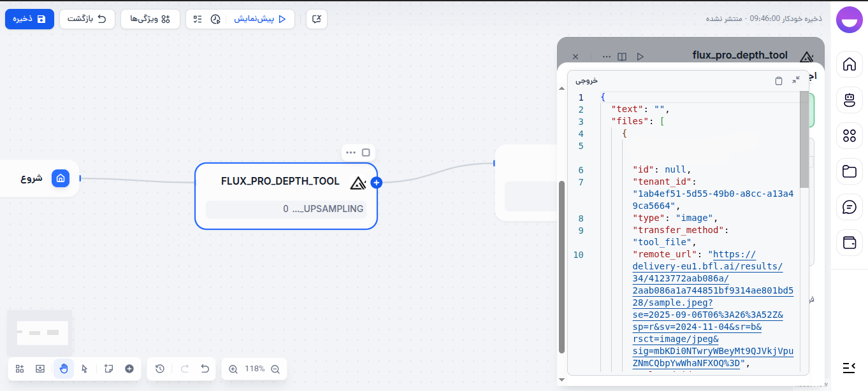Zoom in using the magnifier plus icon
This screenshot has width=868, height=391.
pos(235,369)
